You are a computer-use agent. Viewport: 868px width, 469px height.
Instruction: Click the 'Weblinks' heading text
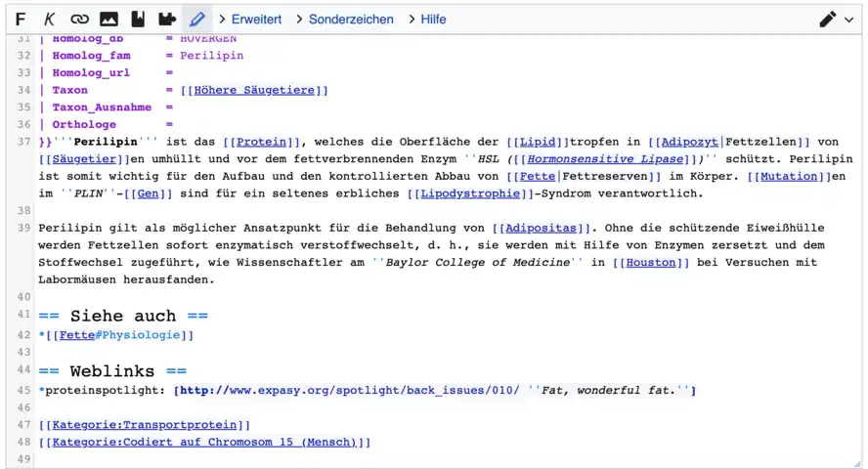(111, 371)
